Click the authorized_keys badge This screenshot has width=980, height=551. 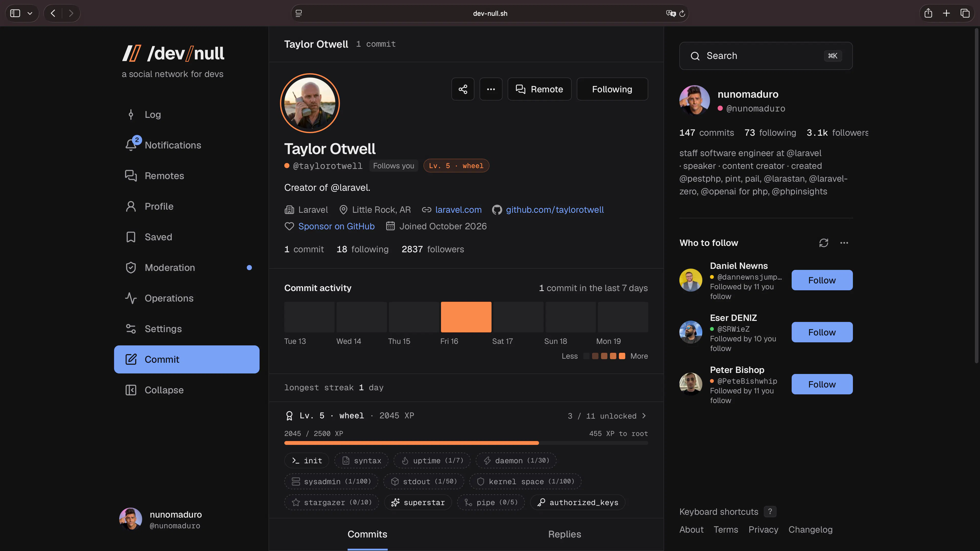[578, 502]
